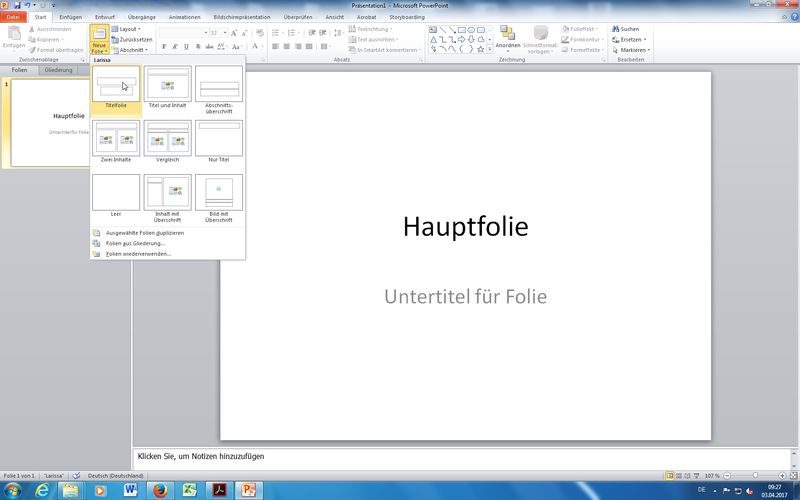The image size is (800, 500).
Task: Click 'Folien wiederverwenden...' menu entry
Action: pos(138,254)
